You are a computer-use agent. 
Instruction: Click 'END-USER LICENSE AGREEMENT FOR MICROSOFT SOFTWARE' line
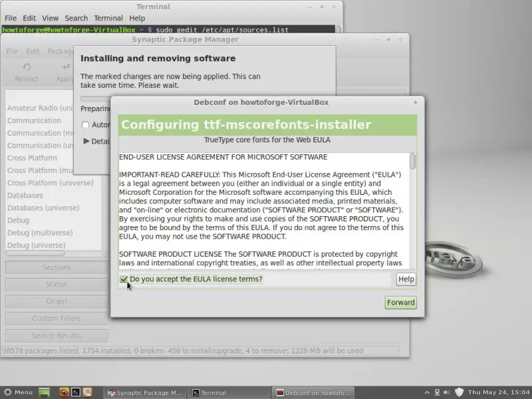223,157
